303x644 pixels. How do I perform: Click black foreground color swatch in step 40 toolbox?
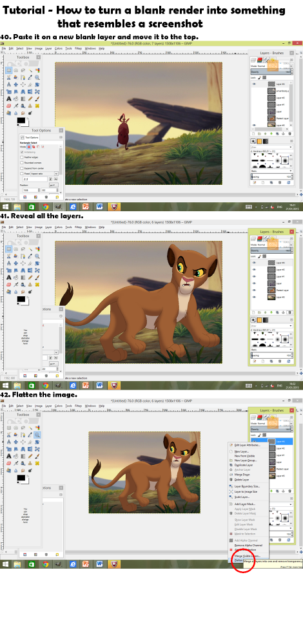21,120
